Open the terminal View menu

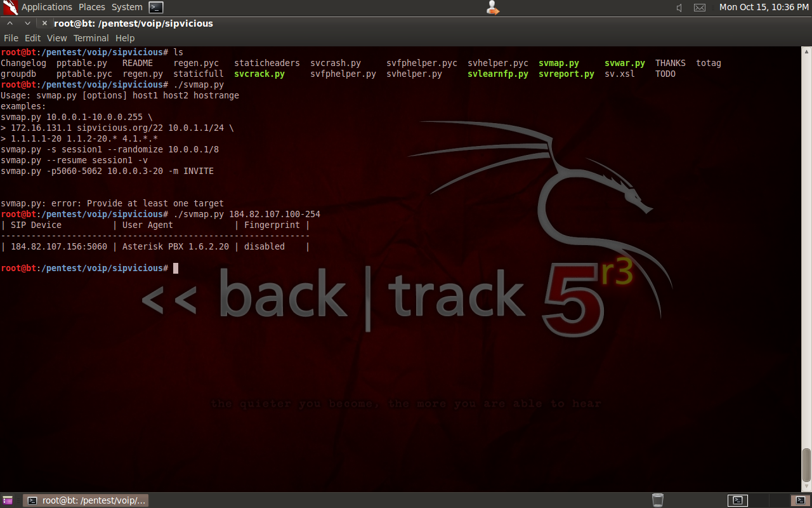tap(57, 38)
